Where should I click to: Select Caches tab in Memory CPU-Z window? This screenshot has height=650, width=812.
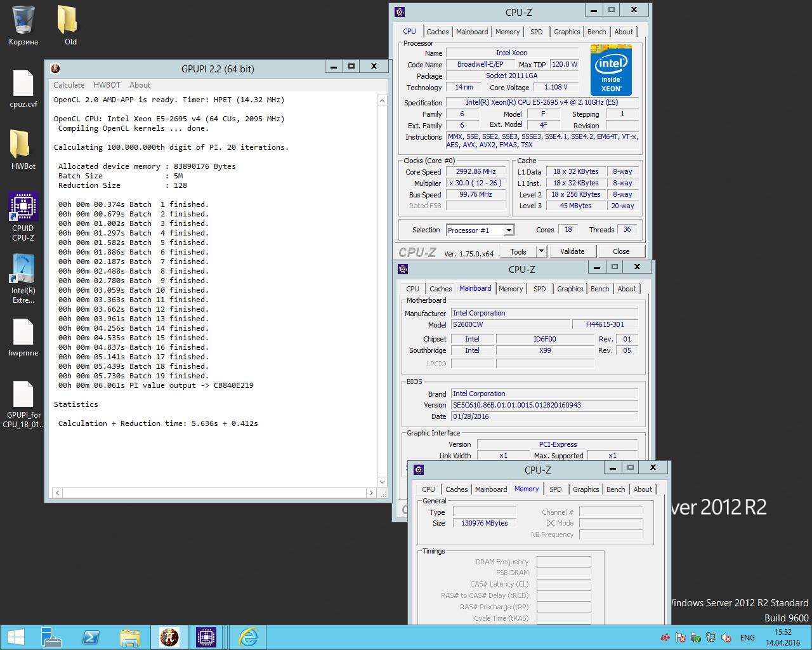point(456,489)
